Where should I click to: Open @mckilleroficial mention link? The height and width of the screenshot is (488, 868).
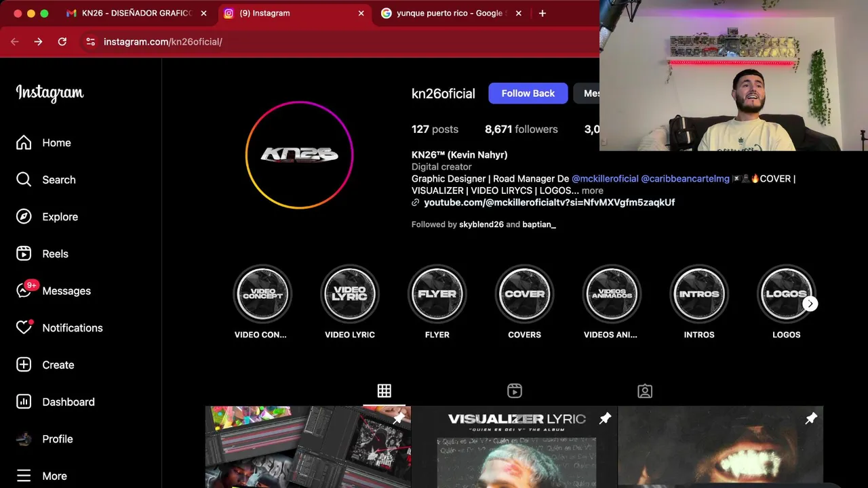tap(605, 179)
